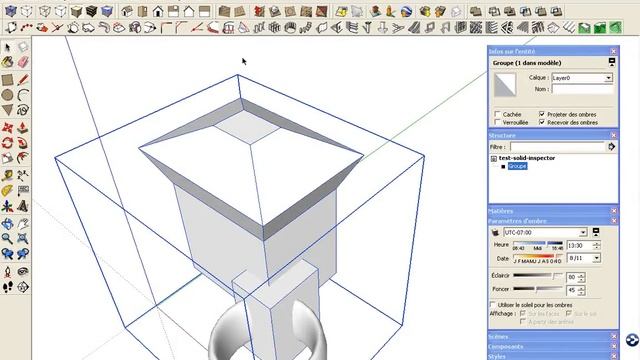The width and height of the screenshot is (640, 360).
Task: Open the Calque Layer0 dropdown
Action: (582, 78)
